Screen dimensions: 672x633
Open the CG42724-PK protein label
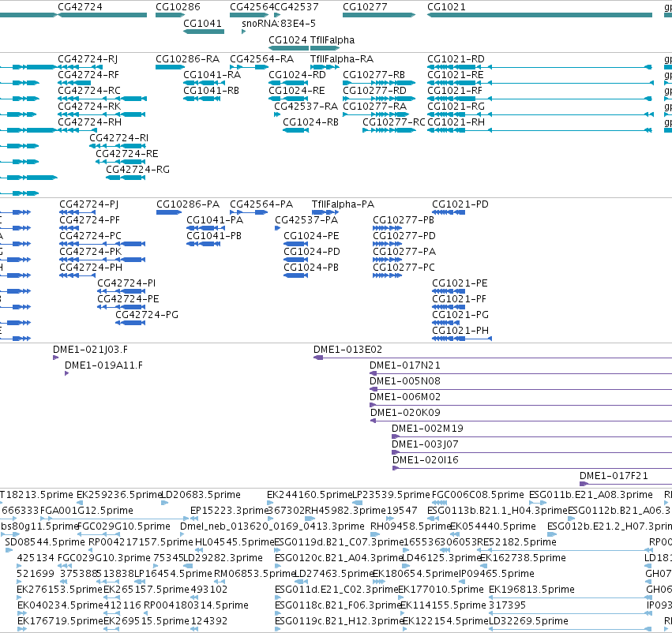pos(91,252)
